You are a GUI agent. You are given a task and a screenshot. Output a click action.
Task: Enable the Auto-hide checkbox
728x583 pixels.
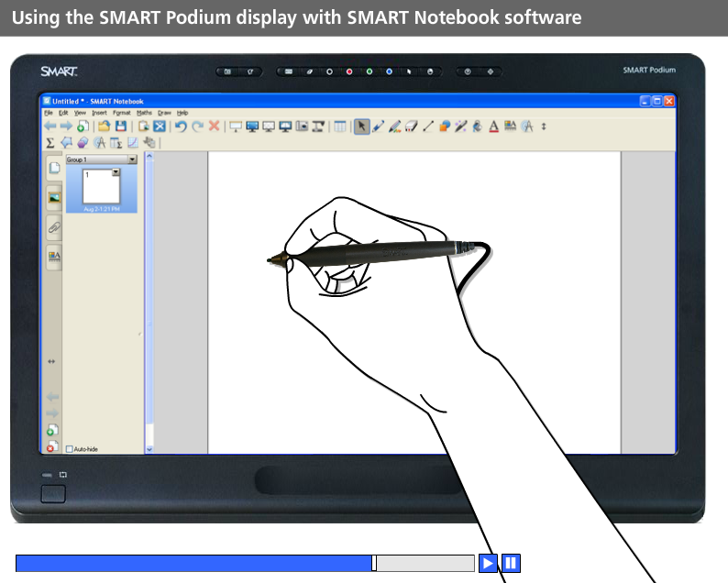70,449
